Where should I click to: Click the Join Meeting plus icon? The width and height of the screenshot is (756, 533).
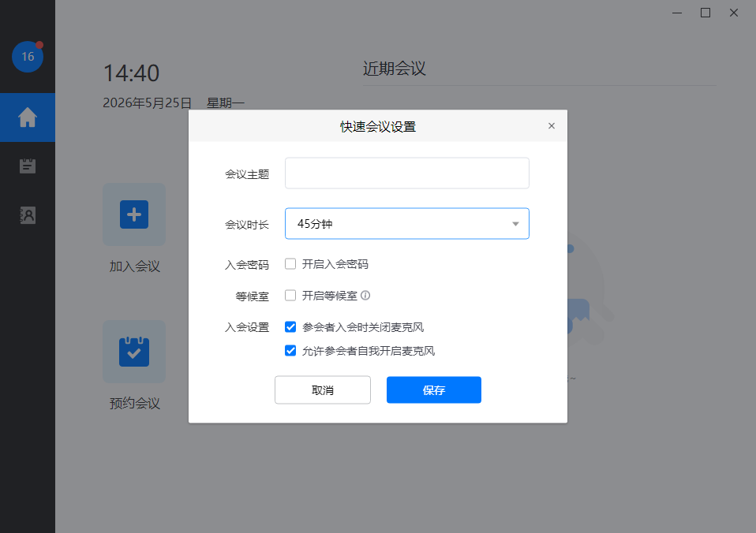coord(134,214)
